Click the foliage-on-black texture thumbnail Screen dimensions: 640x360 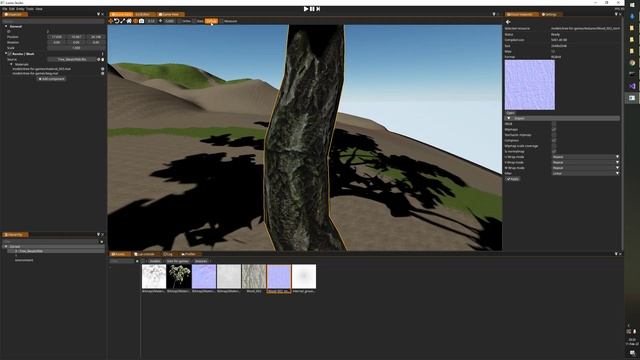click(x=179, y=277)
